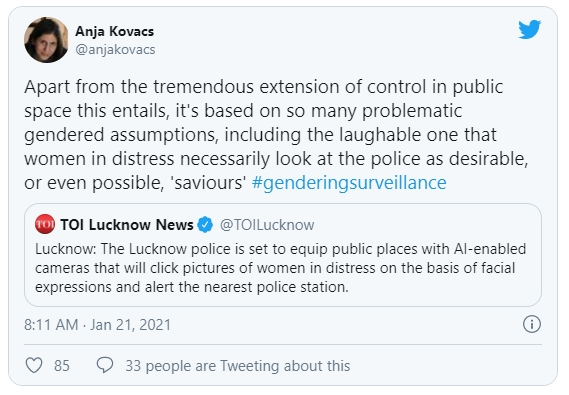Open the #genderingsurveillance hashtag
The height and width of the screenshot is (395, 569).
click(x=349, y=183)
